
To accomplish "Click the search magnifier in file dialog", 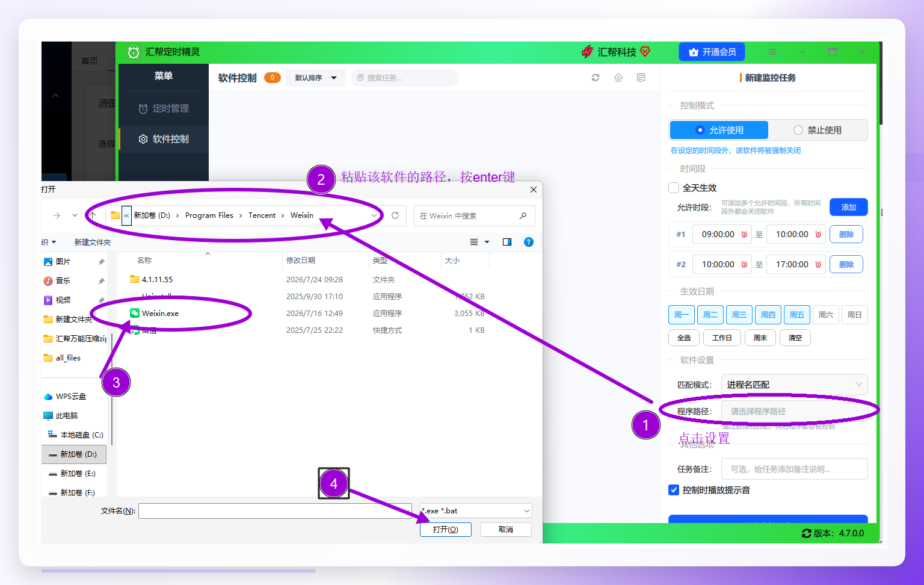I will coord(523,215).
